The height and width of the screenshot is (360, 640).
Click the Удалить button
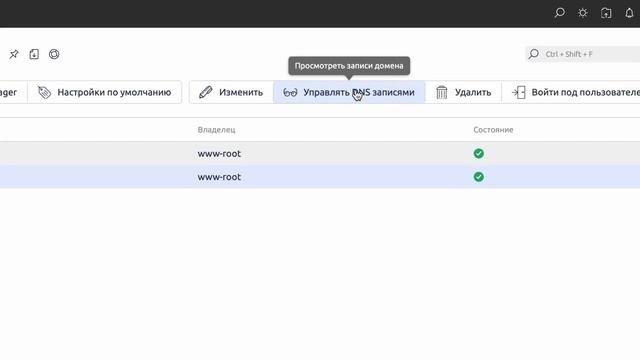pos(463,92)
